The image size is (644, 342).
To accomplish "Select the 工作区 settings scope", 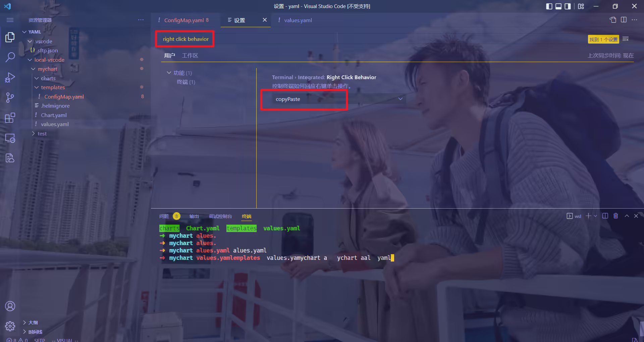I will [190, 56].
